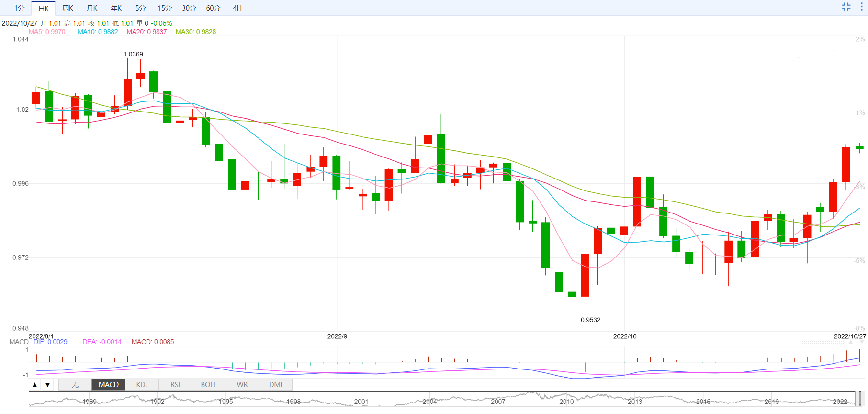Open the 周K weekly chart tab
This screenshot has height=414, width=868.
[x=68, y=8]
